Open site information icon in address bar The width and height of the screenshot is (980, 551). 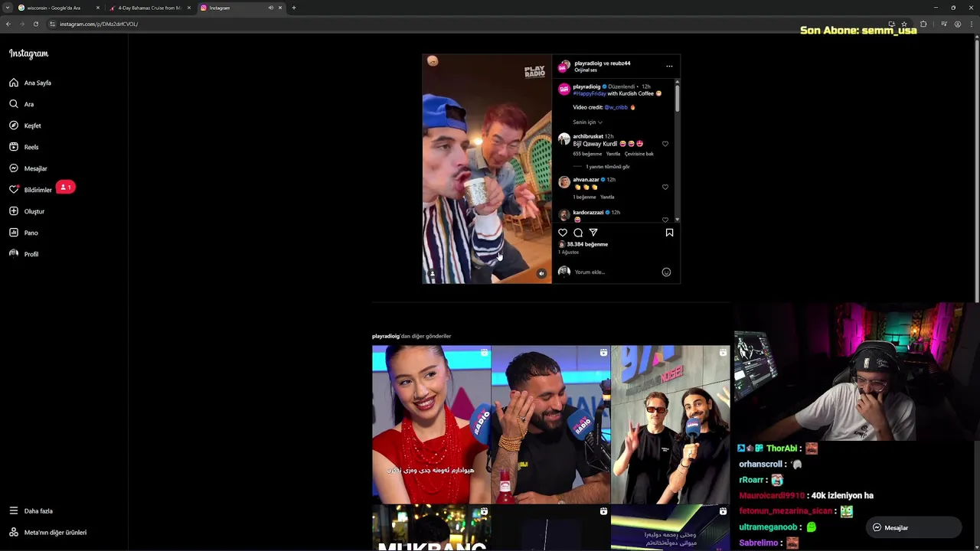[x=52, y=24]
